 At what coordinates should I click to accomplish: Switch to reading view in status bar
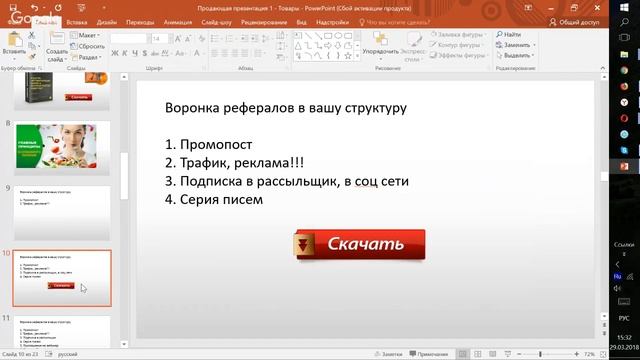493,354
